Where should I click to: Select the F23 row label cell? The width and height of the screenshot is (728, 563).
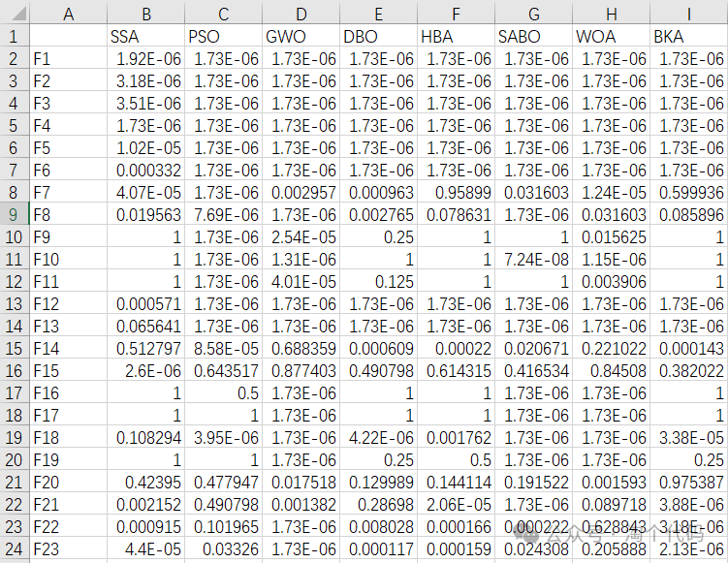click(69, 548)
